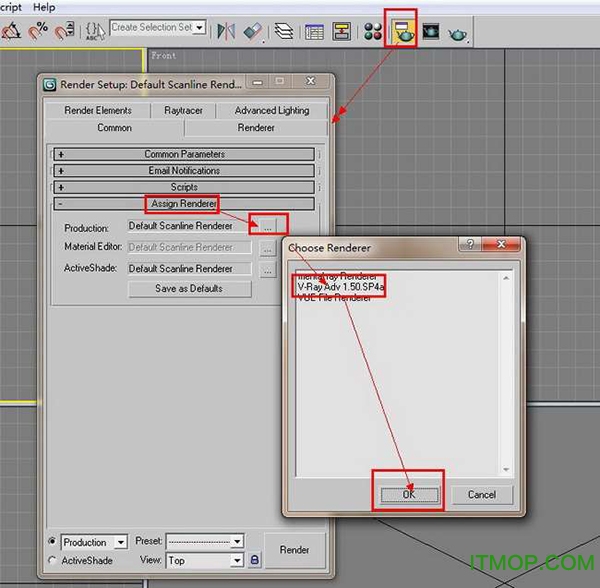Click Save as Defaults

coord(189,289)
